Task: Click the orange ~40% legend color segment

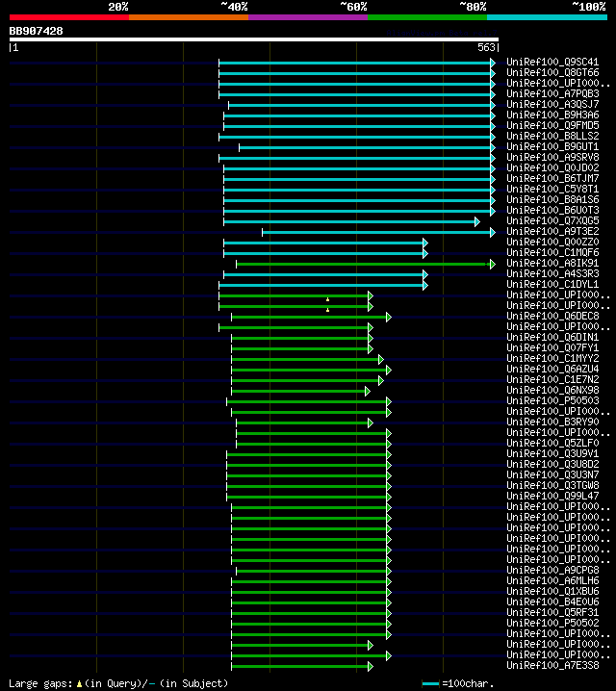Action: click(189, 17)
